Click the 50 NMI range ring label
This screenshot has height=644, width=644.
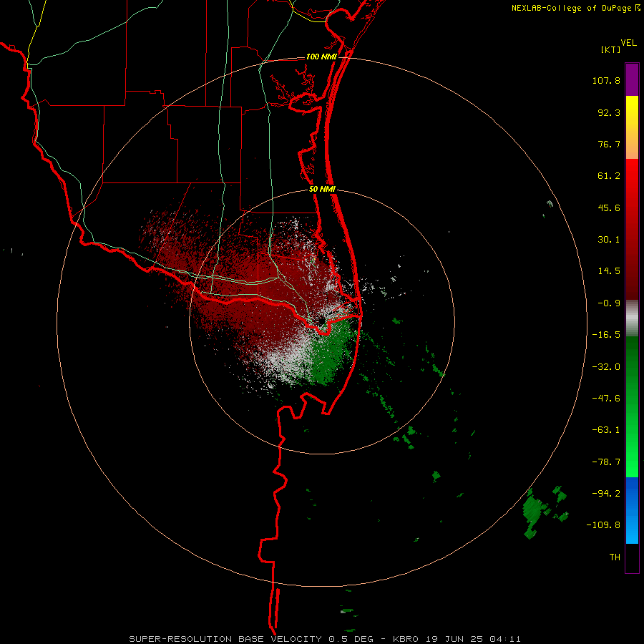(323, 190)
